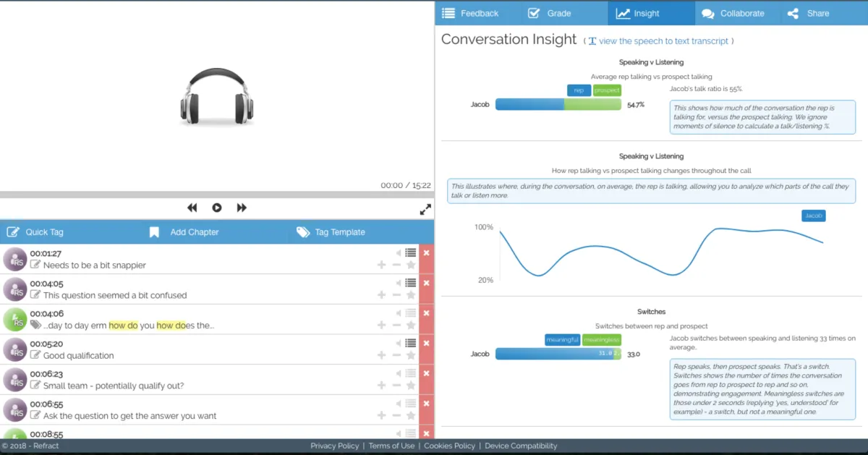Click plus icon on 'Needs to be a bit snappier'

[x=381, y=265]
